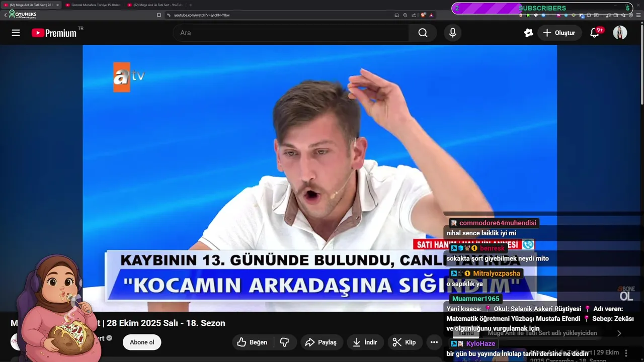The width and height of the screenshot is (644, 362).
Task: Click the media control music note icon
Action: [608, 15]
